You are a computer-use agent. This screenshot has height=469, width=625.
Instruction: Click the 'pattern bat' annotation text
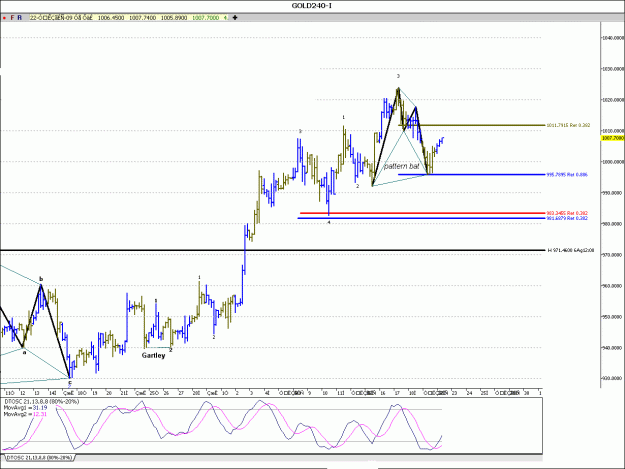coord(401,166)
